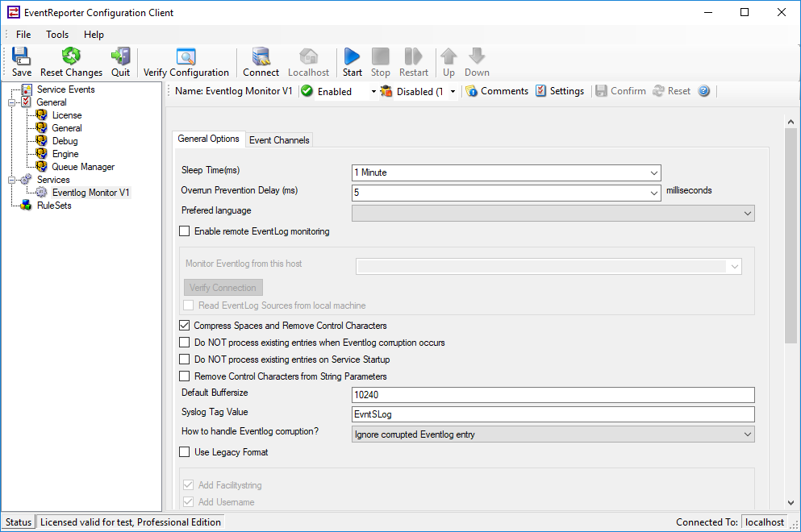Image resolution: width=801 pixels, height=532 pixels.
Task: Click the localhost connection status field
Action: click(764, 522)
